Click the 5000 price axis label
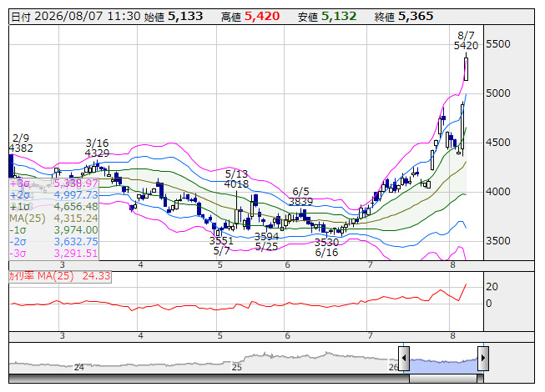545x392 pixels. coord(498,93)
